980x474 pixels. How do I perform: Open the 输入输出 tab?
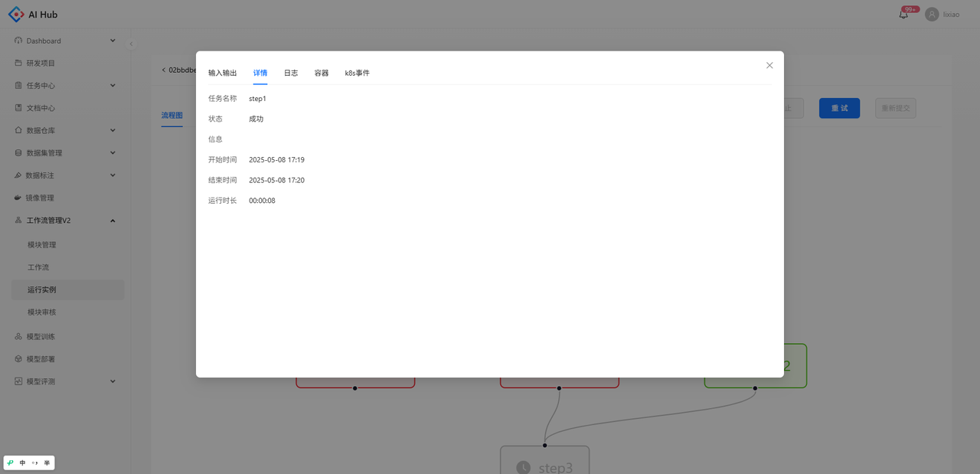(x=223, y=73)
